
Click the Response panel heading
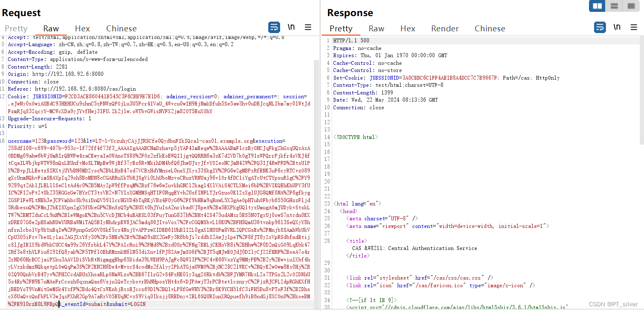coord(350,13)
